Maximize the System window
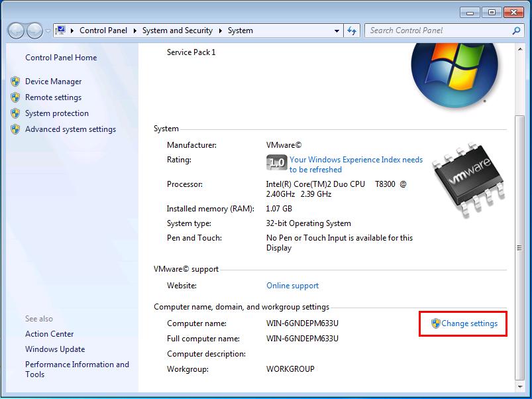Viewport: 532px width, 399px height. click(492, 13)
